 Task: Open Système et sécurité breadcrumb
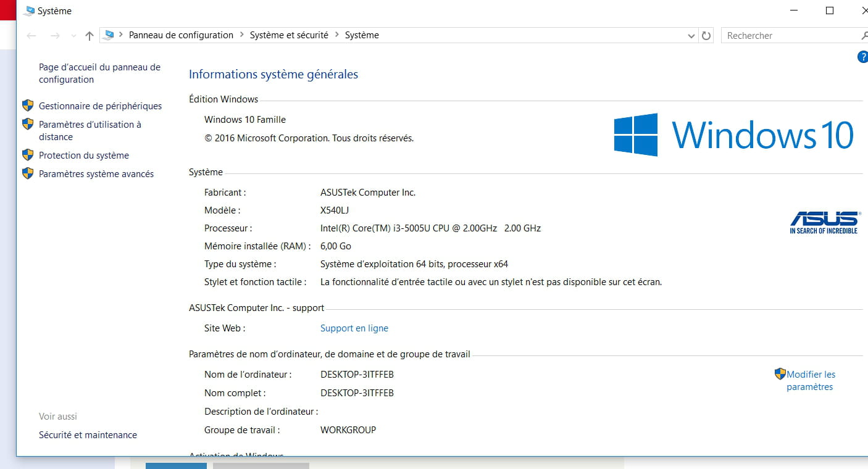(289, 35)
